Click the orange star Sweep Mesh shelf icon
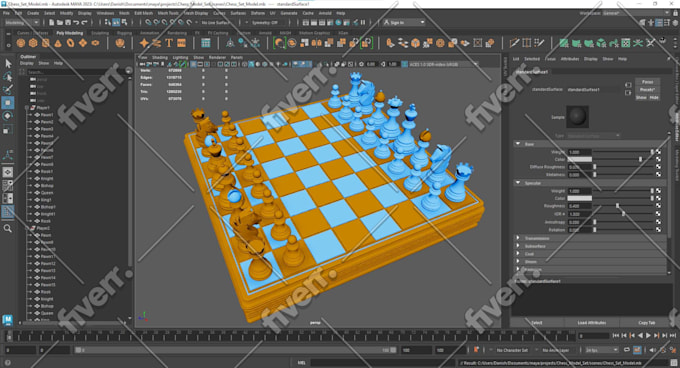Image resolution: width=680 pixels, height=368 pixels. coord(144,43)
